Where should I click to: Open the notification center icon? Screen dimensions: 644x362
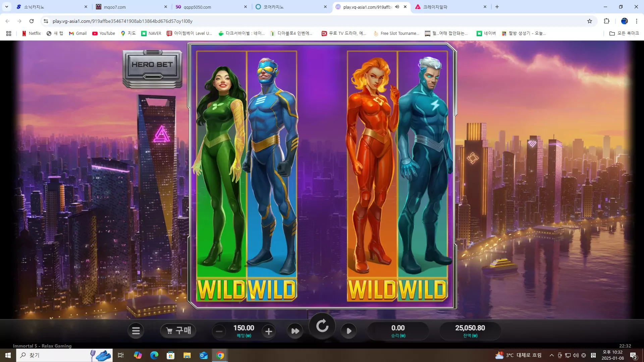point(633,355)
